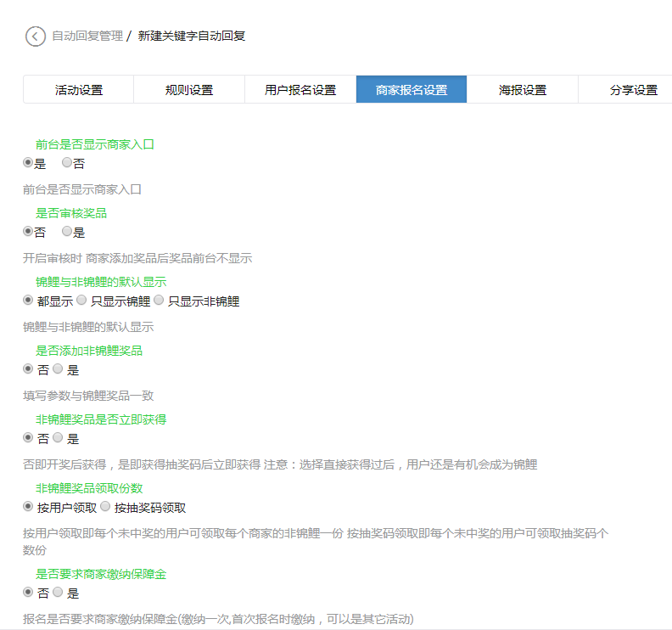The width and height of the screenshot is (672, 630).
Task: Switch to the 规则设置 tab
Action: [x=189, y=90]
